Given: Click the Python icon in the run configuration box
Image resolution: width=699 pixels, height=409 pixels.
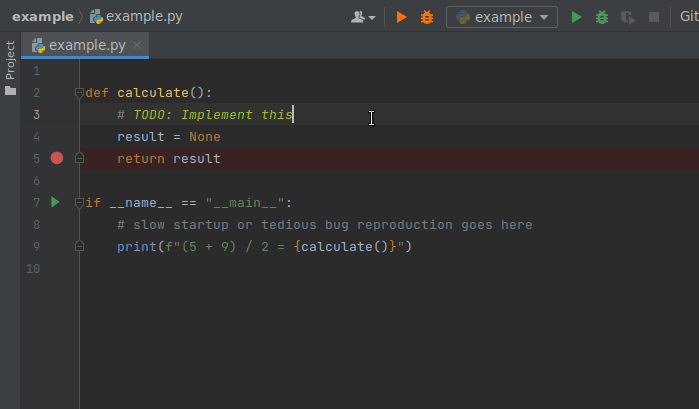Looking at the screenshot, I should coord(463,17).
